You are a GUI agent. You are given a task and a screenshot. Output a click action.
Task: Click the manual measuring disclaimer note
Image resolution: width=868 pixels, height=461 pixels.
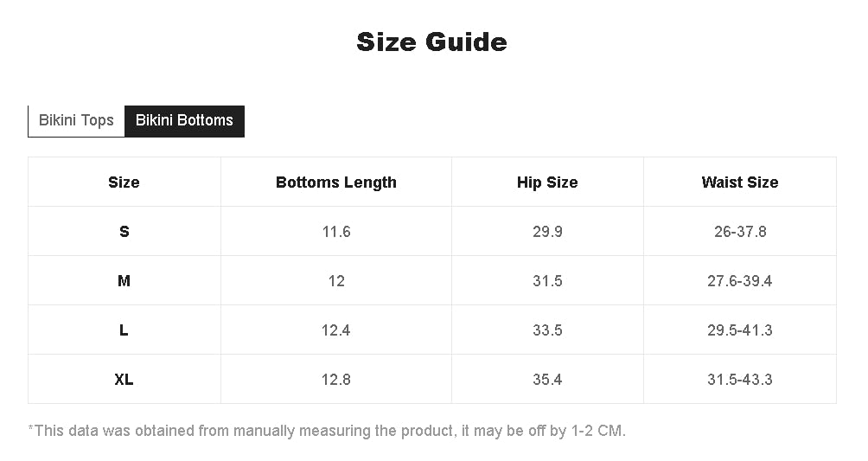tap(327, 430)
